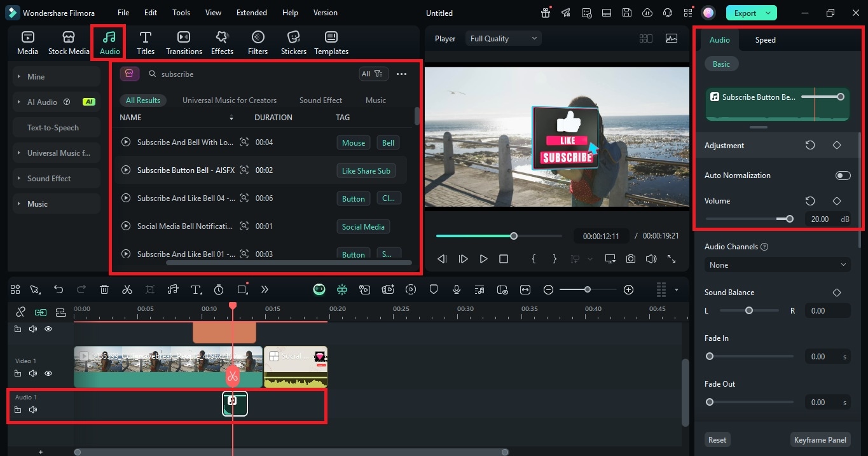Switch to the Speed tab in the properties panel

point(765,39)
